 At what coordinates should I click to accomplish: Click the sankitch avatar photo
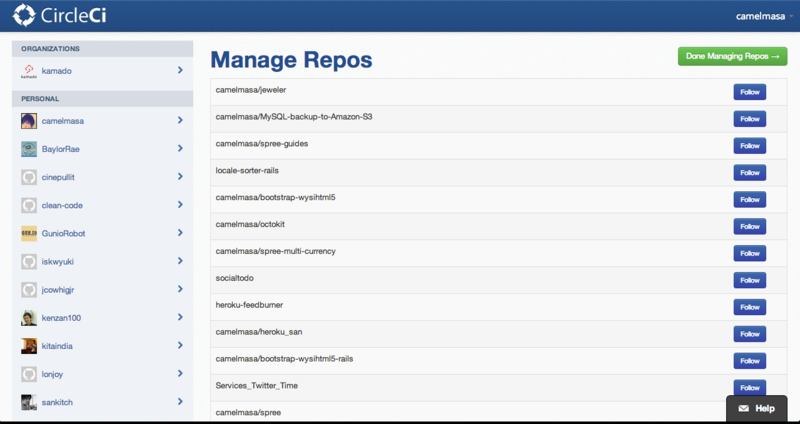coord(29,402)
